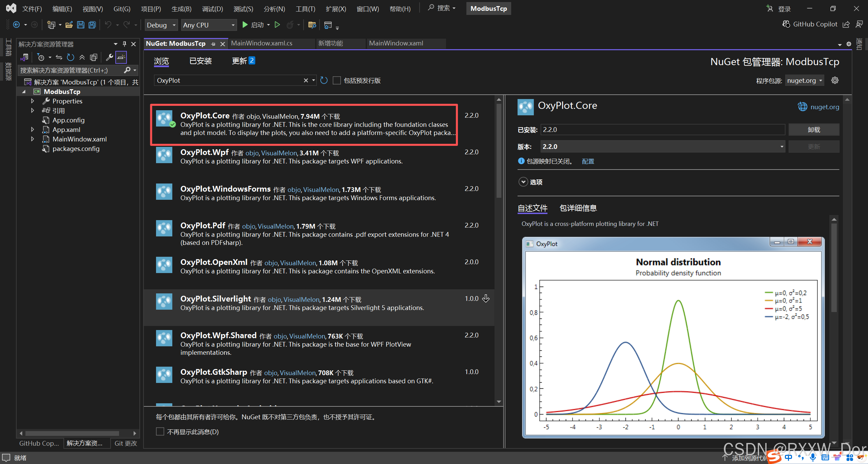Open the Git(G) menu
Screen dimensions: 868x464
pos(122,9)
